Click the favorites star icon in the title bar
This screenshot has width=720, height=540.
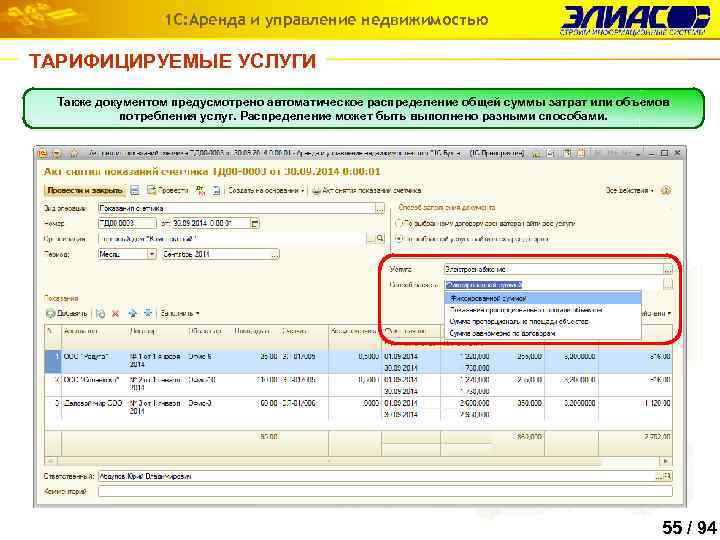74,153
